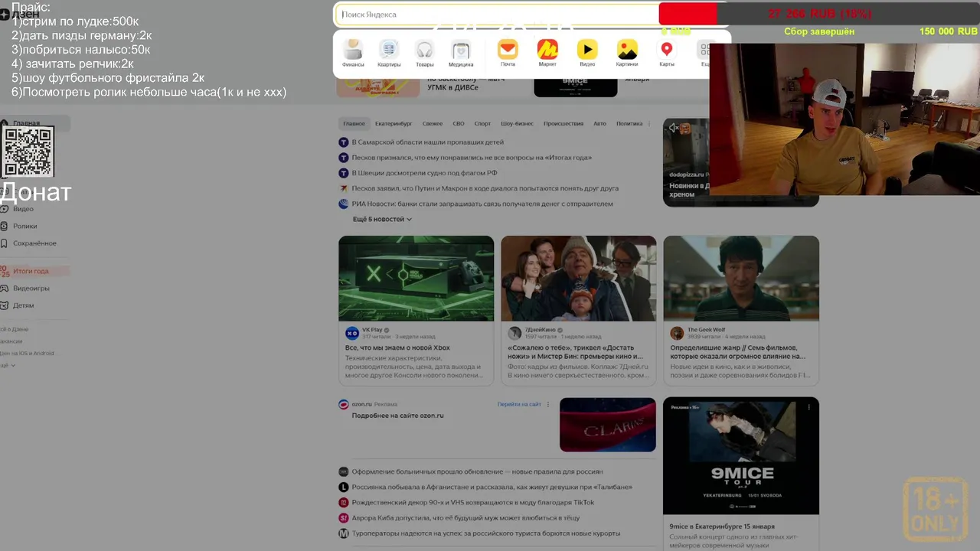
Task: Open the Оформление больничных news headline
Action: click(x=477, y=471)
